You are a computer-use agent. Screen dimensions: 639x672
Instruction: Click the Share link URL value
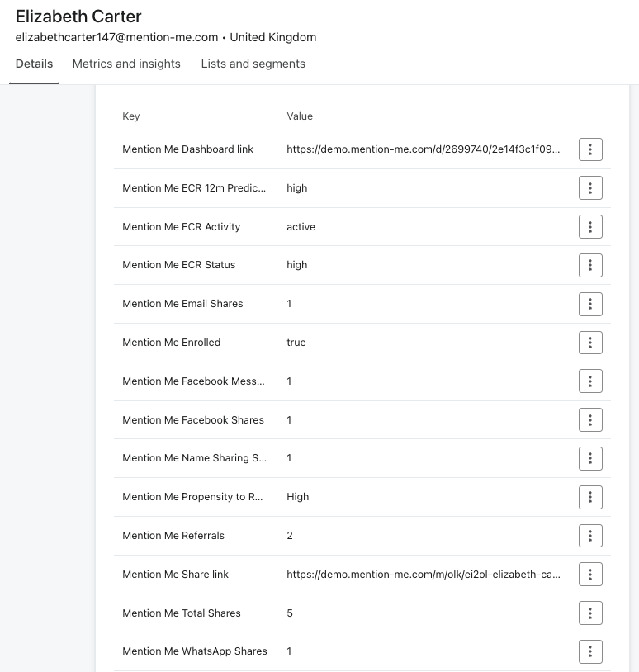[424, 575]
